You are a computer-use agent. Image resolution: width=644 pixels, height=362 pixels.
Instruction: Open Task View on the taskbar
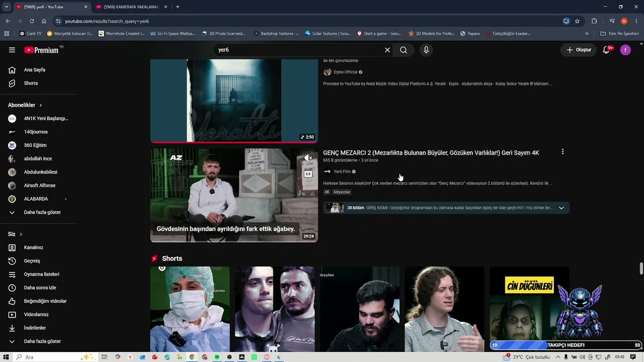click(x=104, y=357)
